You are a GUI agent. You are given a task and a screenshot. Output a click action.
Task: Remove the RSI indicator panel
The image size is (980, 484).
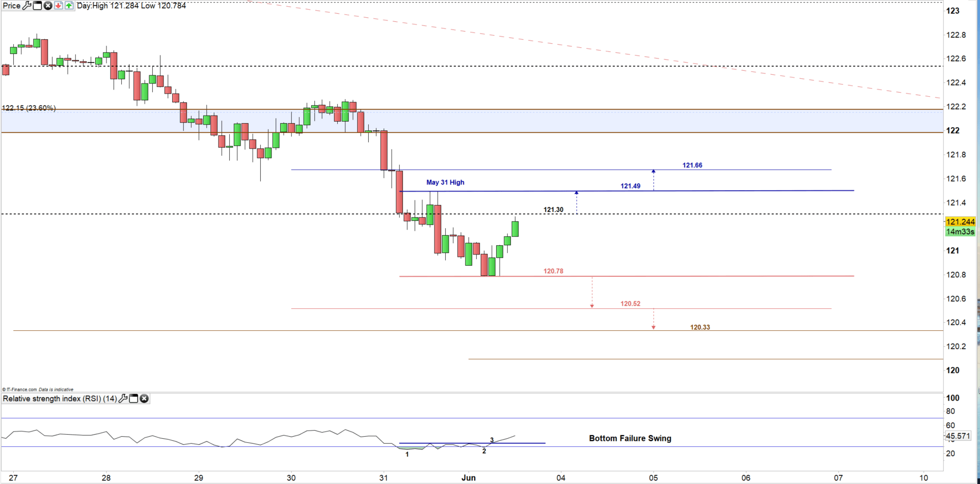pos(144,398)
